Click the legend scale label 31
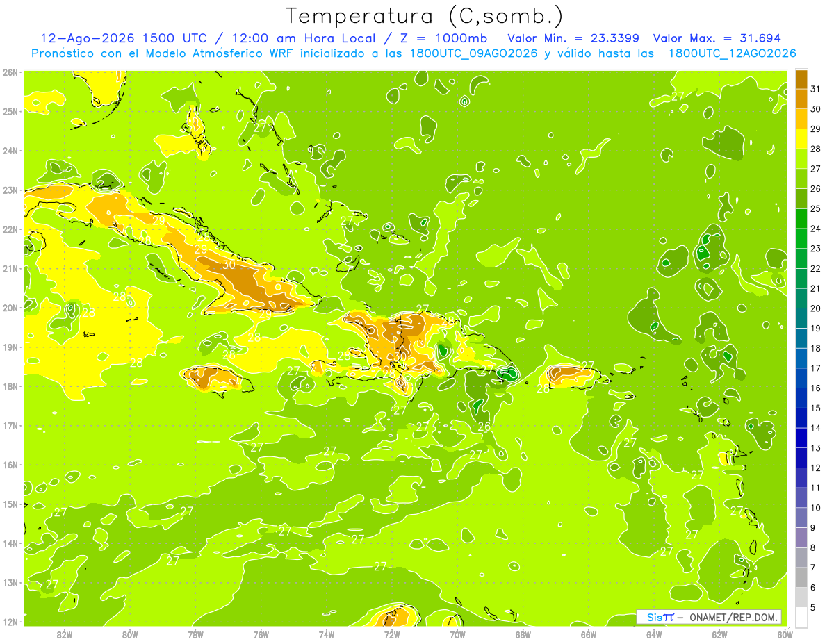Image resolution: width=834 pixels, height=644 pixels. click(816, 88)
